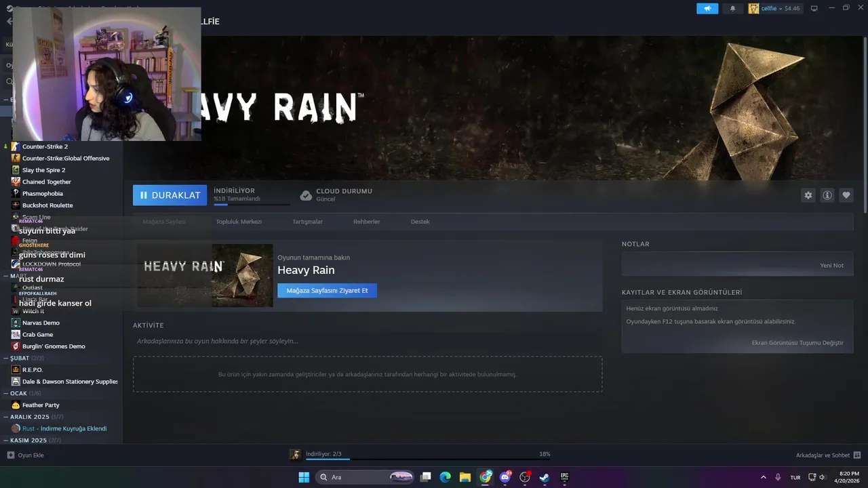Viewport: 868px width, 488px height.
Task: Click Mağaza Sayfasını Ziyaret Et button
Action: 327,291
